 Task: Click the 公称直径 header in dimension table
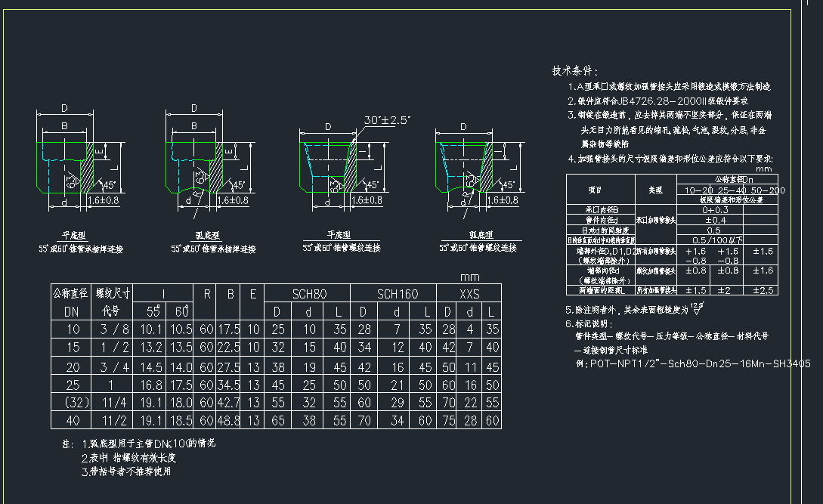(69, 293)
